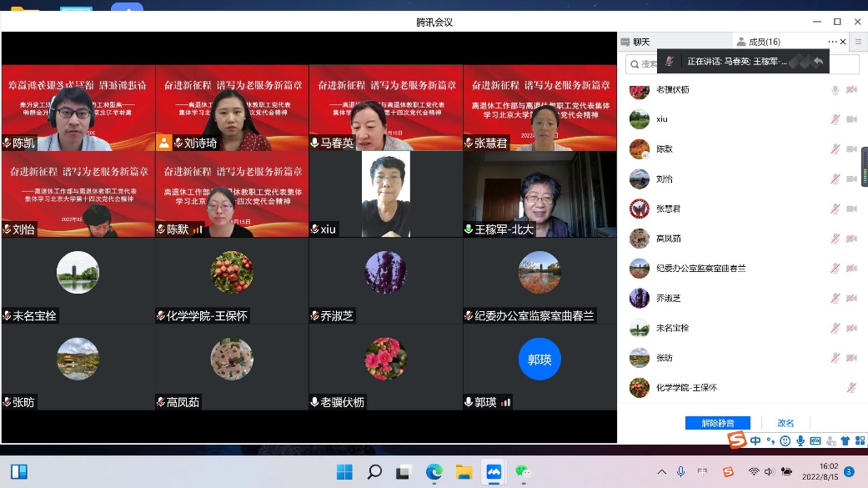This screenshot has height=488, width=868.
Task: Open Tencent Meeting icon in taskbar
Action: point(494,472)
